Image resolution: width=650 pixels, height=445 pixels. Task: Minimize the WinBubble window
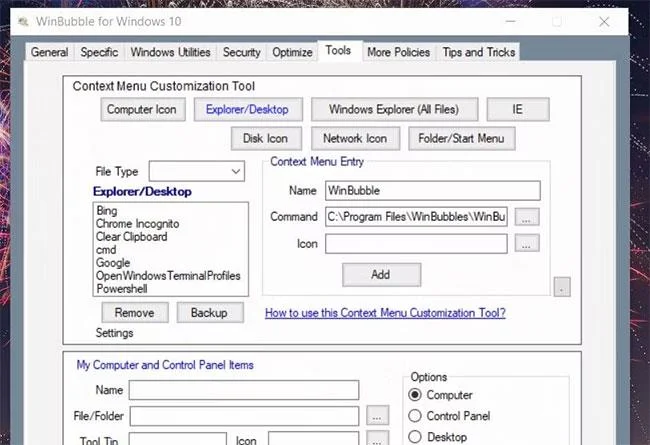tap(511, 22)
